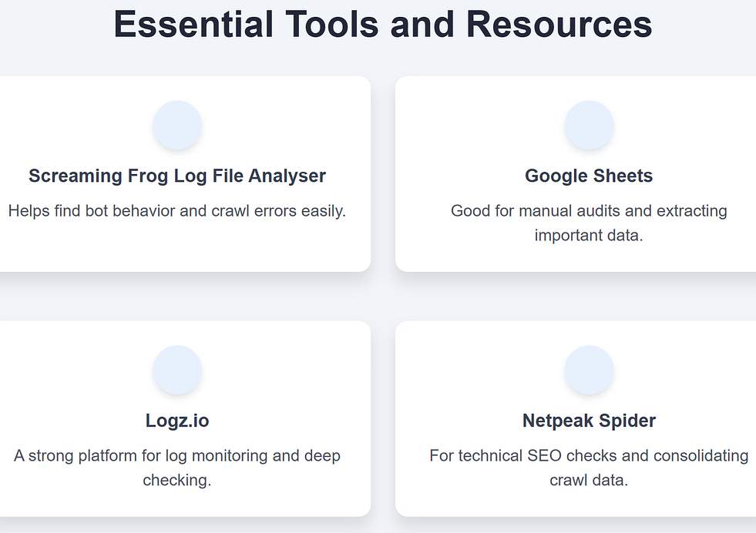Click the 'important data.' line in Google Sheets card

pyautogui.click(x=589, y=235)
